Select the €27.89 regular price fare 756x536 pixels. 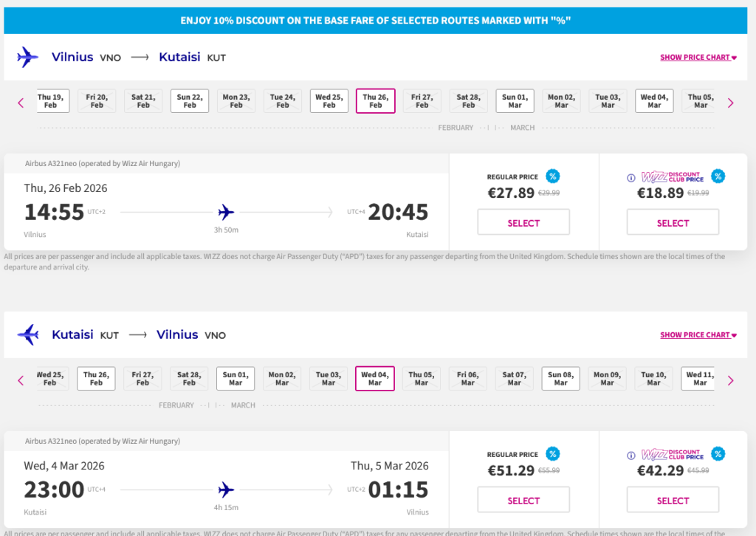click(x=523, y=222)
